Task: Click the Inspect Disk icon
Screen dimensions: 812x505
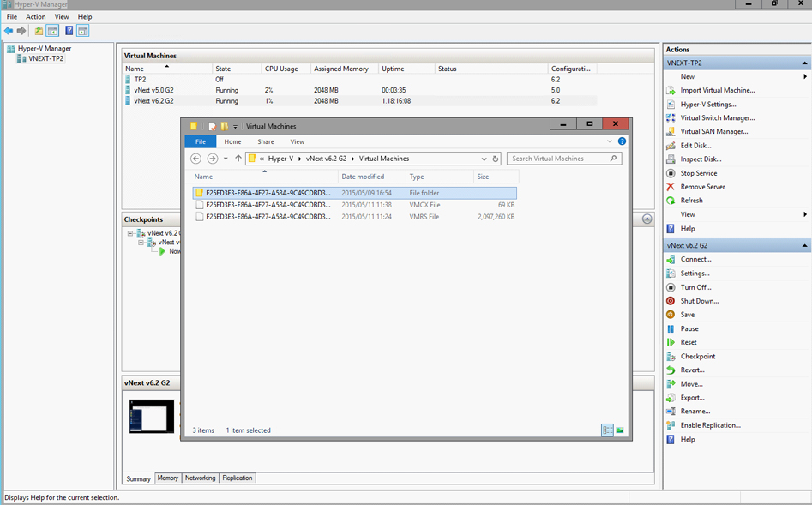Action: pyautogui.click(x=671, y=159)
